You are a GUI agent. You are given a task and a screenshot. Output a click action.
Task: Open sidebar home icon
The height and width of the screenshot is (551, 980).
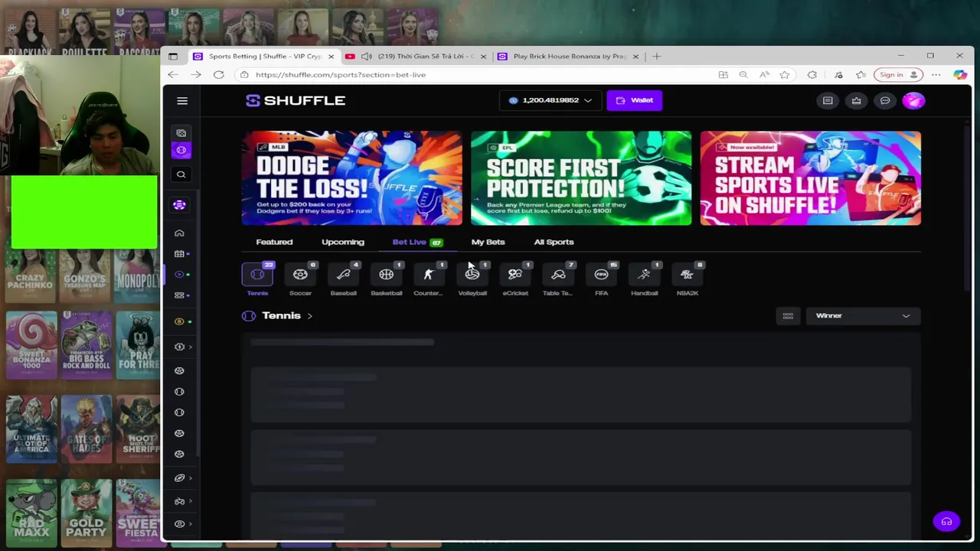point(179,233)
